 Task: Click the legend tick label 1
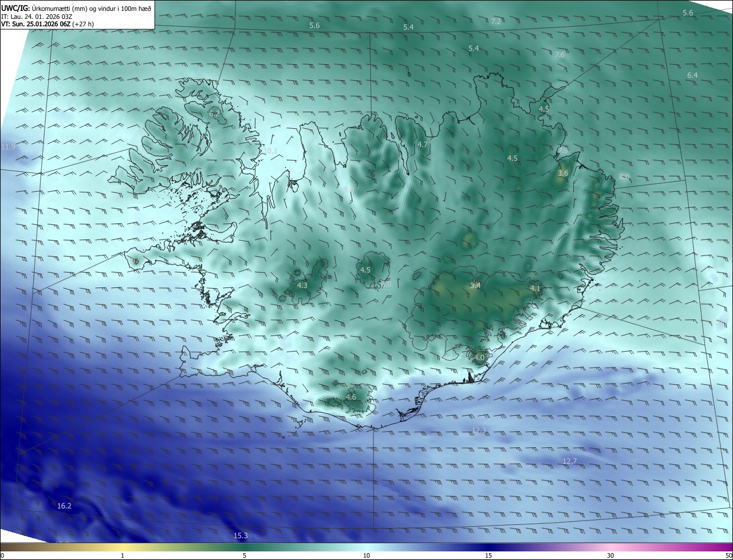(x=123, y=555)
